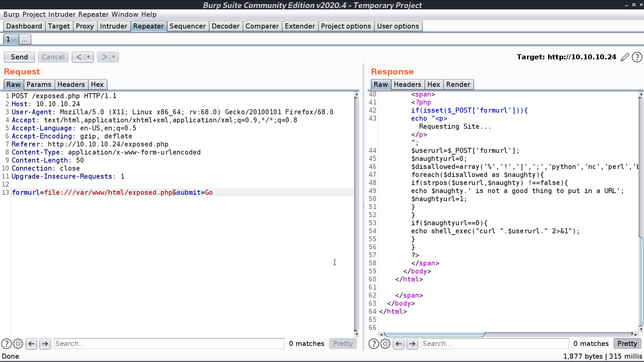Switch to the Proxy tab
This screenshot has height=362, width=644.
tap(85, 26)
